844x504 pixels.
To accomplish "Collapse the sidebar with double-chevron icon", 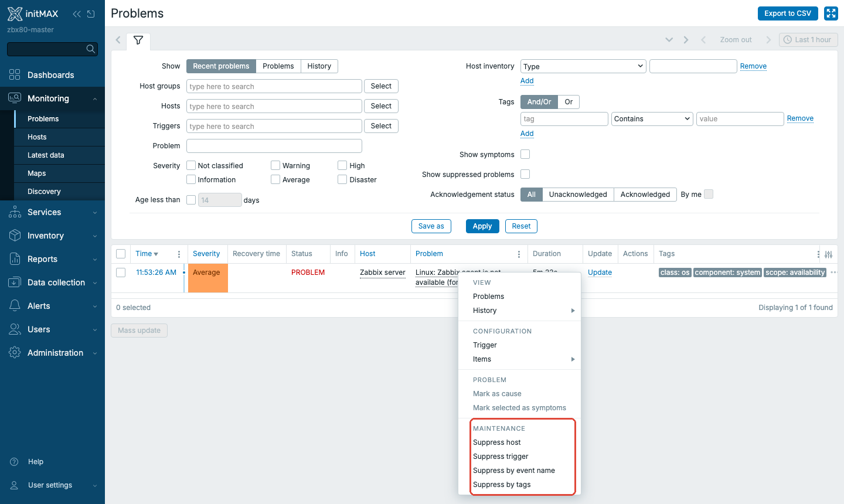I will [77, 13].
